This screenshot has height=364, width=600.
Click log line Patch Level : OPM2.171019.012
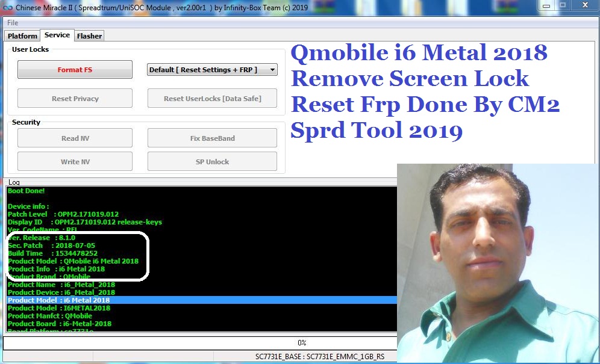pyautogui.click(x=63, y=214)
